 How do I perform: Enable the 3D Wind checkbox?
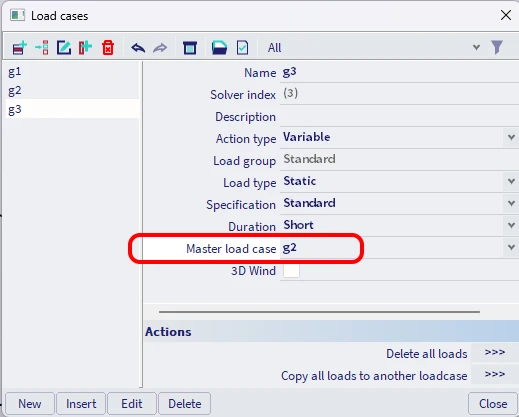(291, 271)
